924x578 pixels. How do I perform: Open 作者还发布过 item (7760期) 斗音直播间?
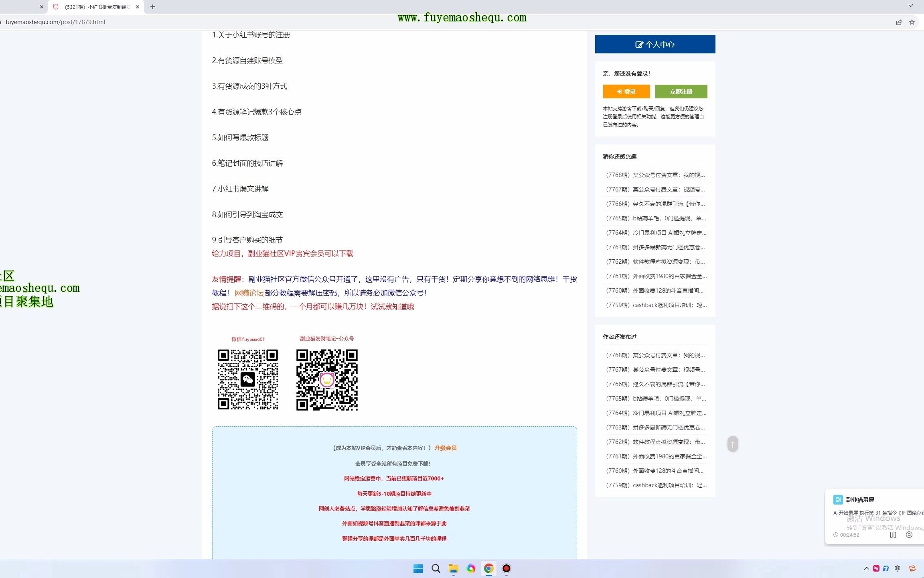[654, 471]
